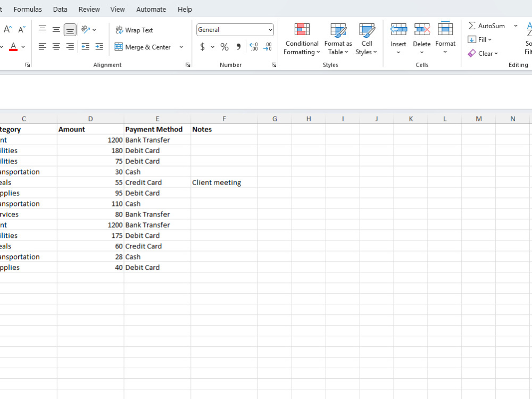
Task: Click Increase Indent icon
Action: pyautogui.click(x=99, y=47)
